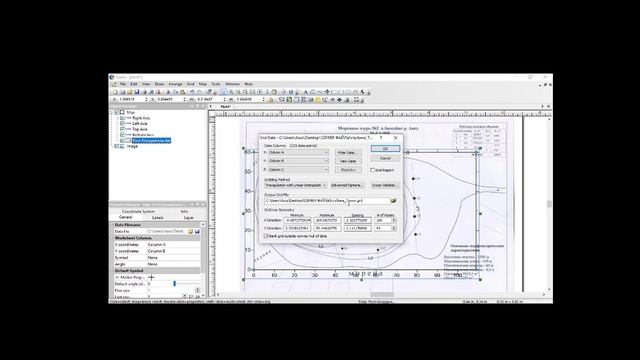Click the marker symbol plus preview
This screenshot has width=640, height=360.
click(x=151, y=277)
